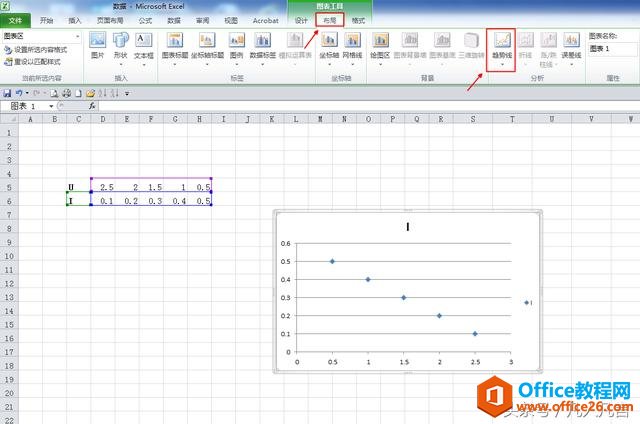Click into the formula bar
The height and width of the screenshot is (424, 640).
tap(367, 106)
